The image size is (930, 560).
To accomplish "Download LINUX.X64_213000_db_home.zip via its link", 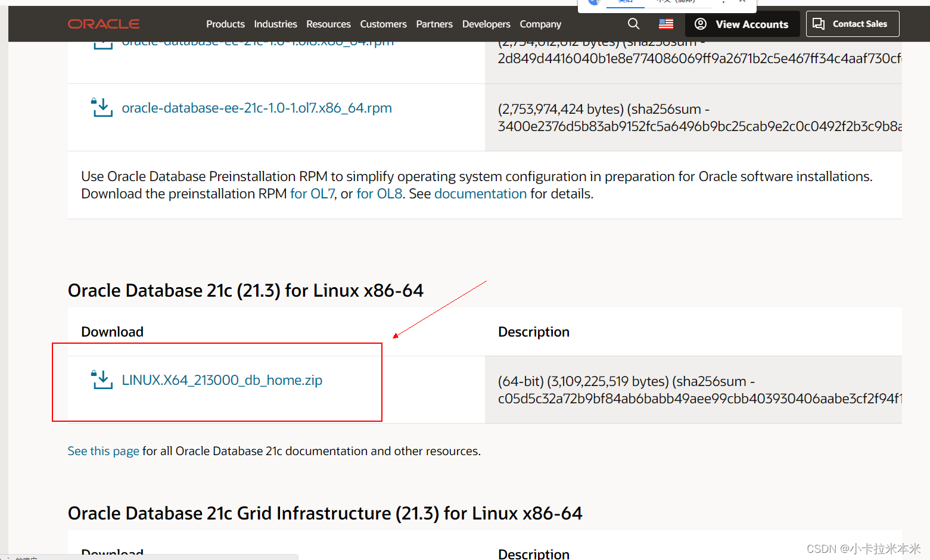I will (222, 379).
